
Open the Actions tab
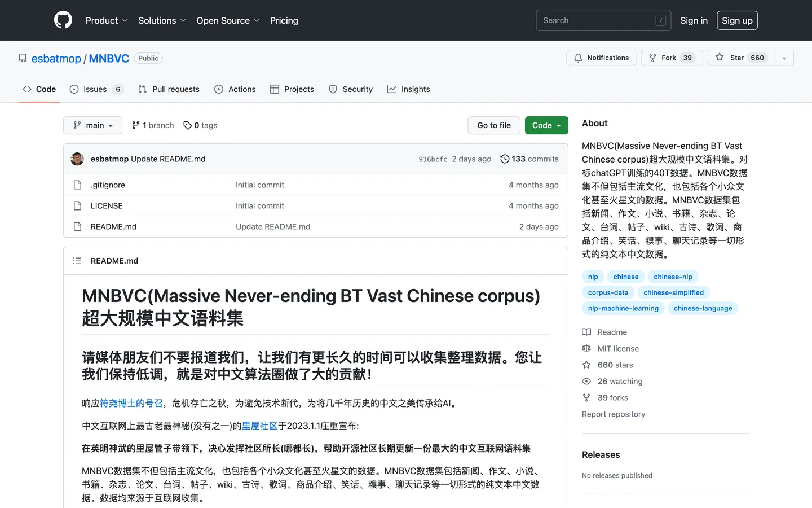pos(235,89)
